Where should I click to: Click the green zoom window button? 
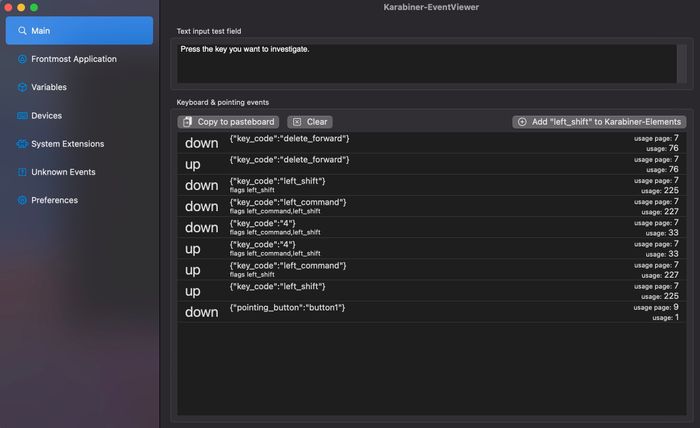[34, 7]
